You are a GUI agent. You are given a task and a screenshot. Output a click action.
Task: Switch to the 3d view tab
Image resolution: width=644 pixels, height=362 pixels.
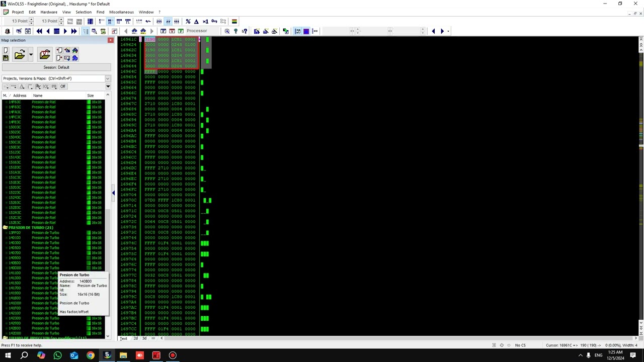(x=144, y=338)
